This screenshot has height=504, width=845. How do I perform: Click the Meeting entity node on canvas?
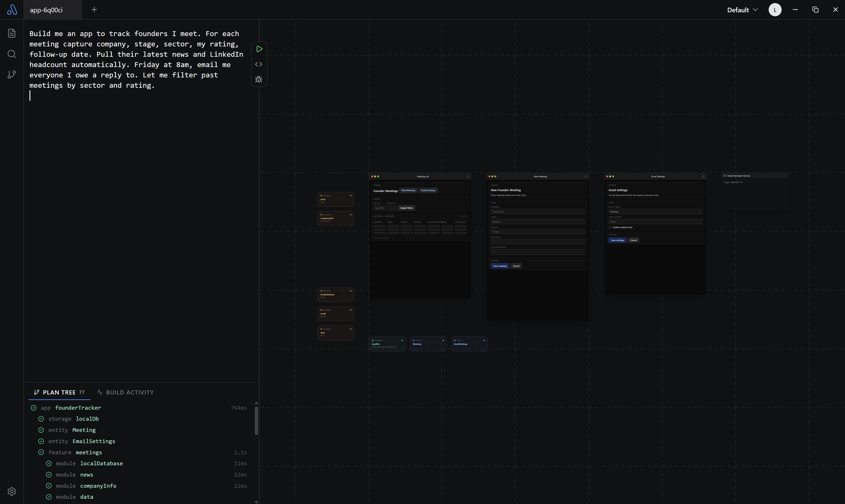[x=428, y=344]
